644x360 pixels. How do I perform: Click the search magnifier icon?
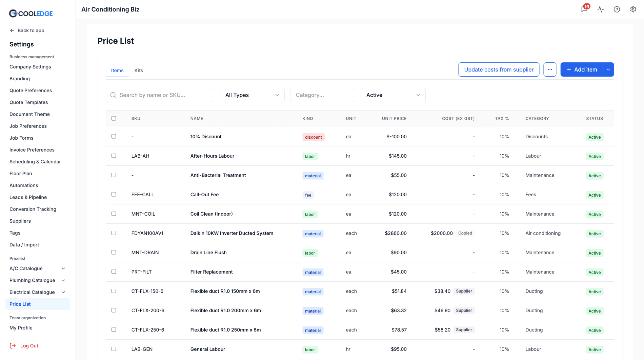coord(113,95)
